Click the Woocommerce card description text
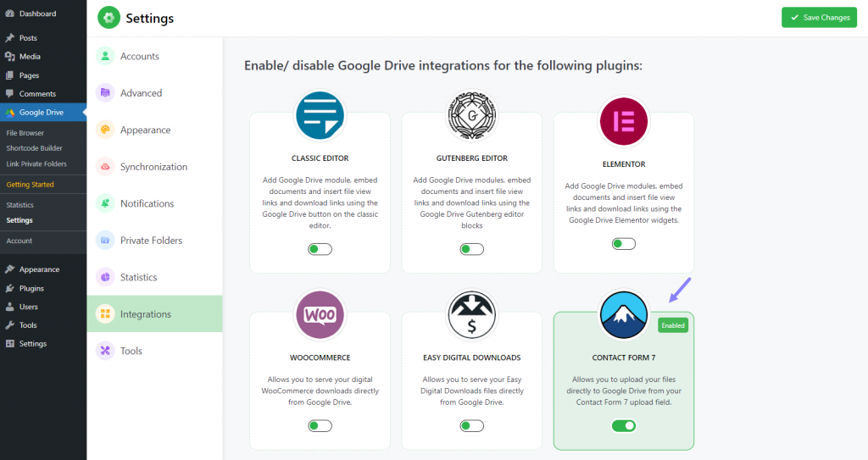 [320, 391]
